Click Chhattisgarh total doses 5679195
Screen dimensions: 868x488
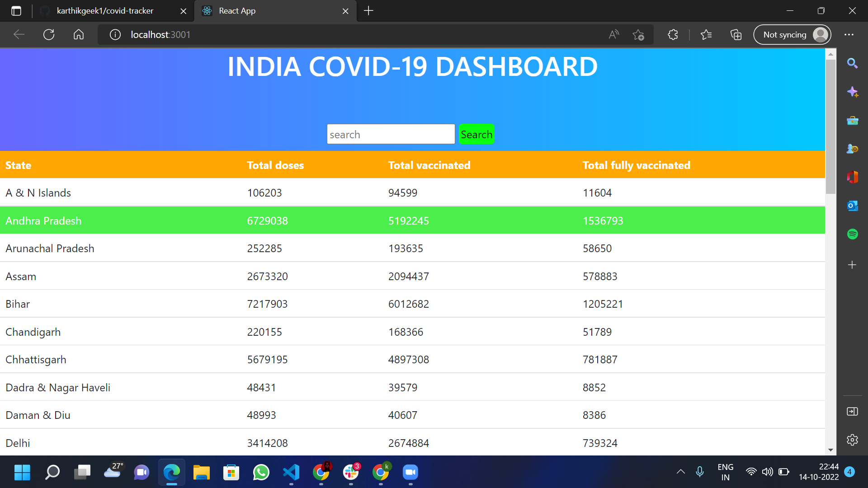click(x=267, y=360)
